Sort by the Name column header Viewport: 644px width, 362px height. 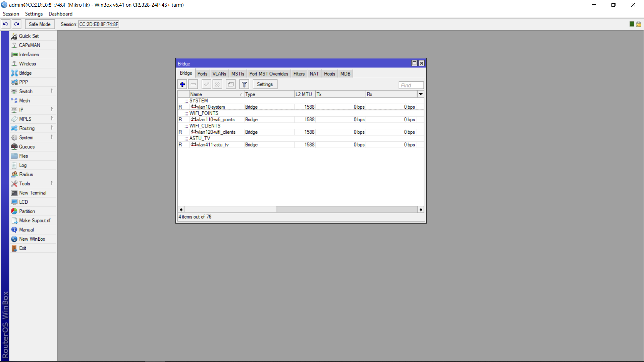(x=216, y=94)
